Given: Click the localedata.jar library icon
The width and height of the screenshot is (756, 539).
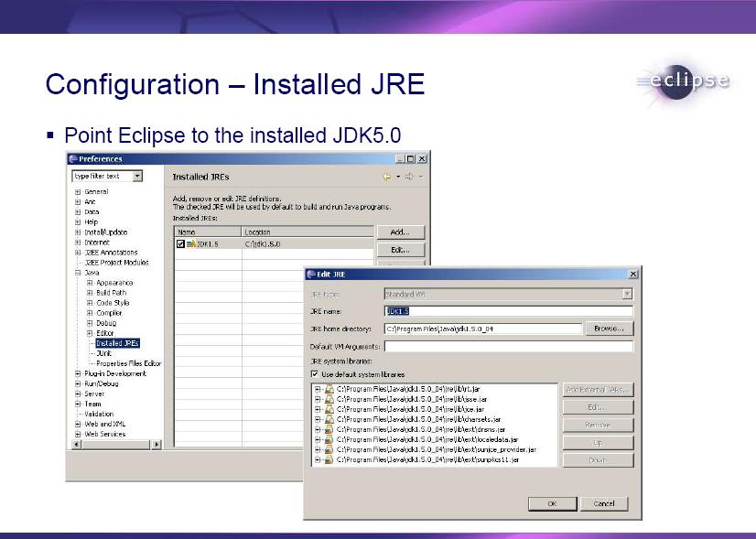Looking at the screenshot, I should pos(329,439).
